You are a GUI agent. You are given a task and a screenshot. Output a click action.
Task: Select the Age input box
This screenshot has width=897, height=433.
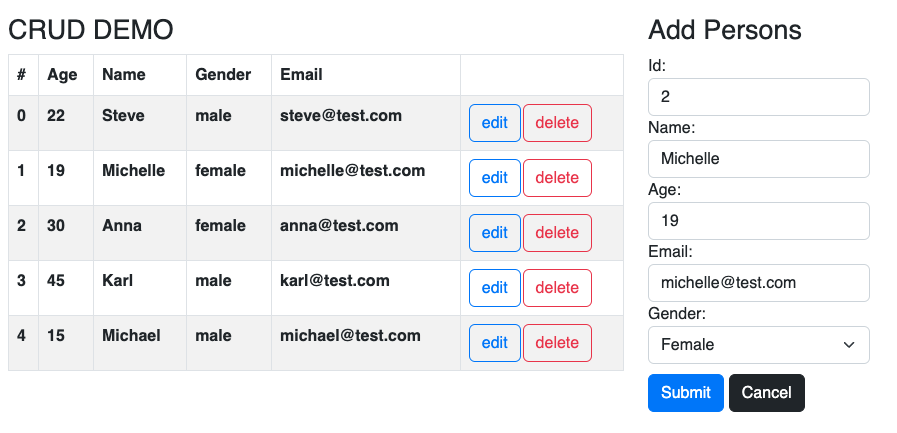(758, 221)
